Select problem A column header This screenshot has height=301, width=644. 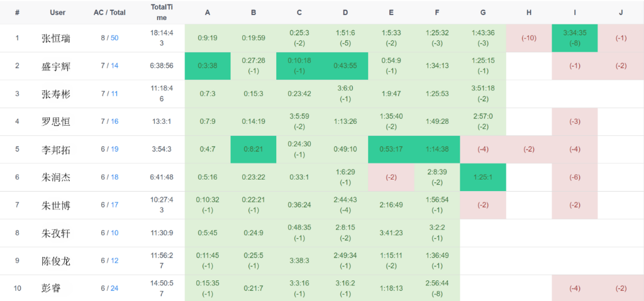208,12
